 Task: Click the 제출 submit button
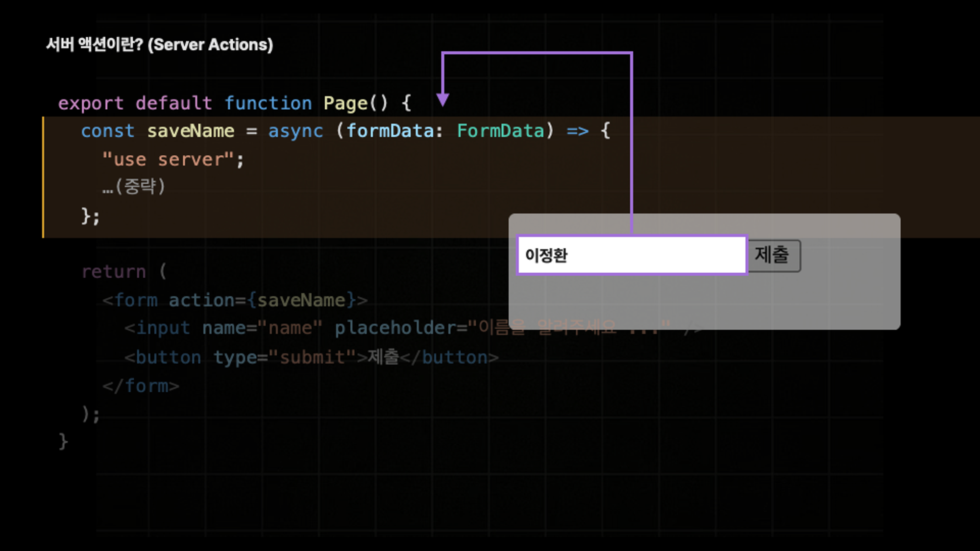pyautogui.click(x=774, y=255)
